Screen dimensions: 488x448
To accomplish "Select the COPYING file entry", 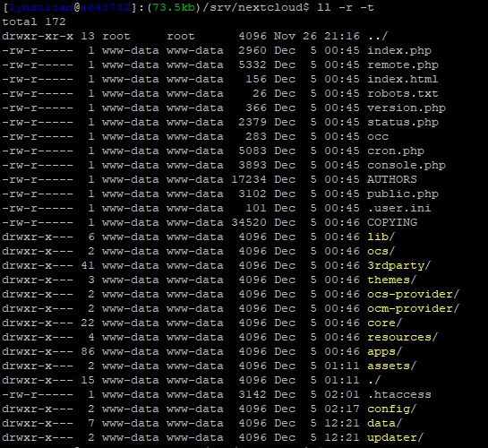I will 392,222.
